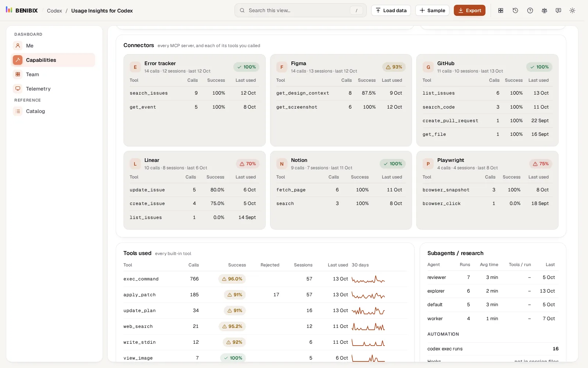This screenshot has width=588, height=368.
Task: Select the apply_patch tool name
Action: tap(140, 295)
